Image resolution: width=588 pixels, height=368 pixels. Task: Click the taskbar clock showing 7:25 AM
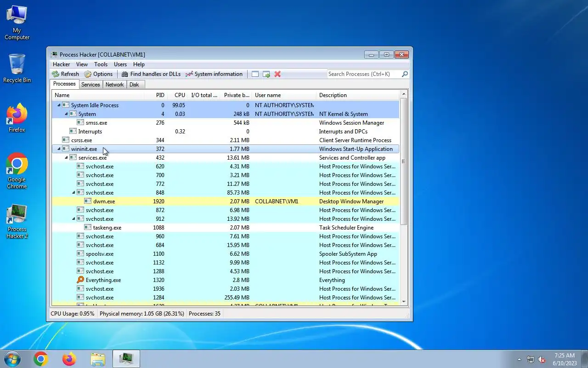pyautogui.click(x=565, y=356)
